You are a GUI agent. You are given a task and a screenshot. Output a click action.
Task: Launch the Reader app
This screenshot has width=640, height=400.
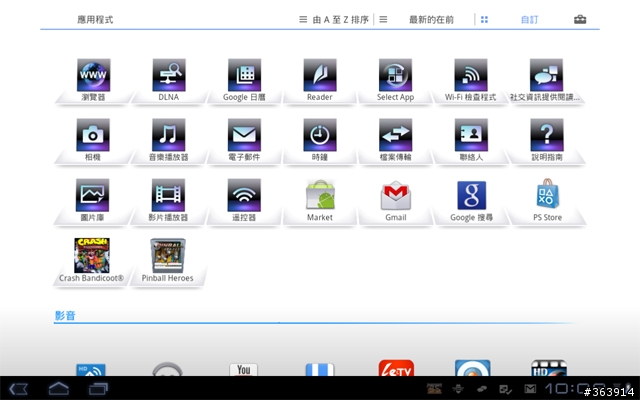click(x=320, y=80)
